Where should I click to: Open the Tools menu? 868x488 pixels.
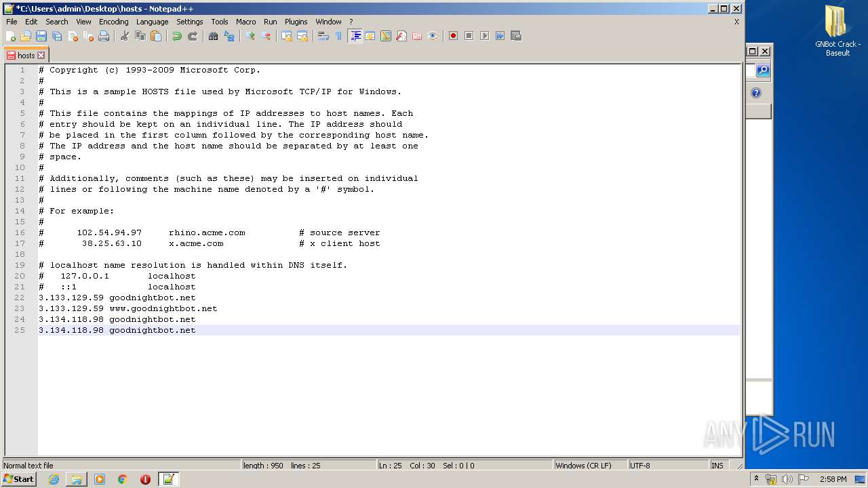[x=220, y=22]
